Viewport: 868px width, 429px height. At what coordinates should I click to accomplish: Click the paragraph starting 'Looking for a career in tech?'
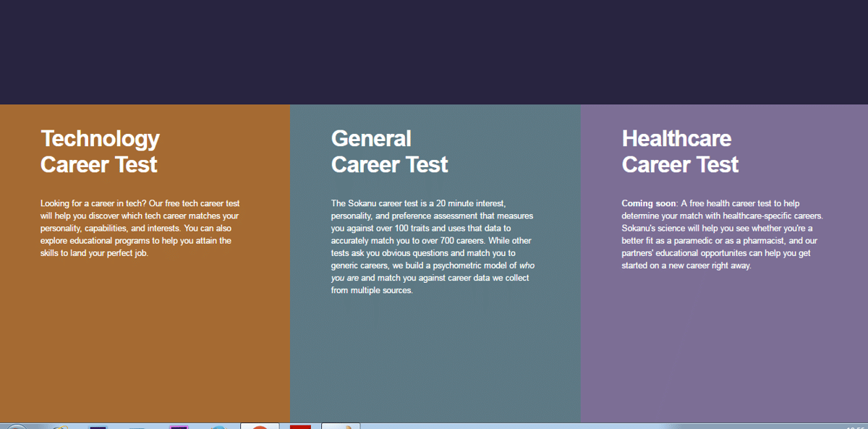tap(140, 229)
